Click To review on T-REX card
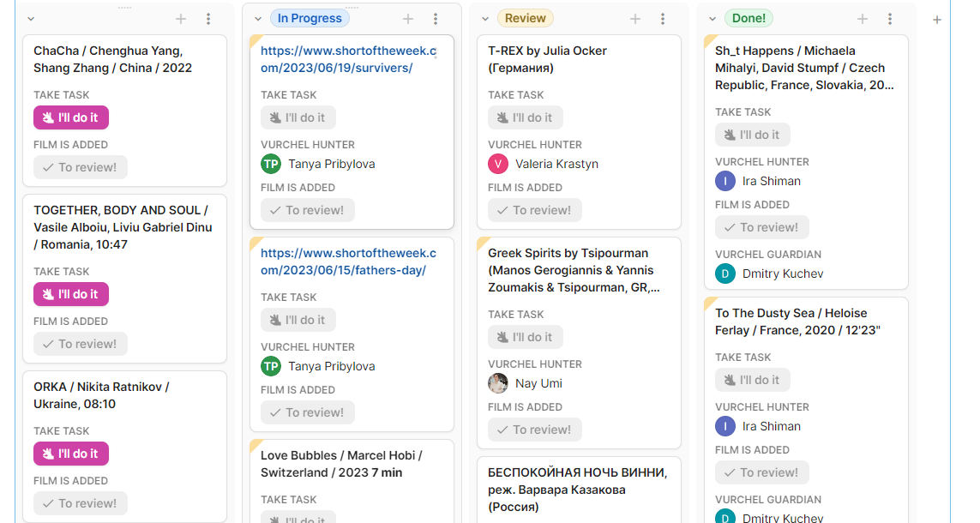The image size is (980, 523). (x=535, y=211)
